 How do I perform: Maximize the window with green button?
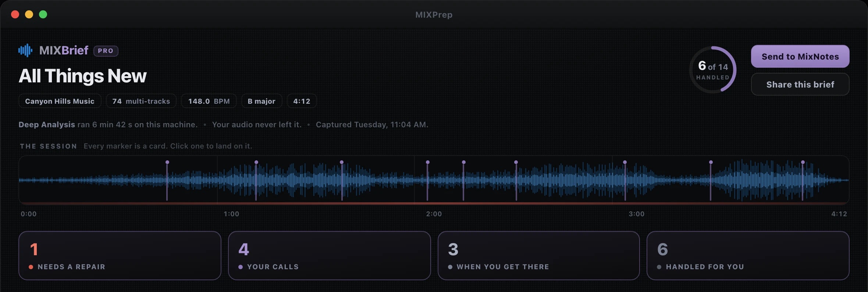pyautogui.click(x=43, y=14)
